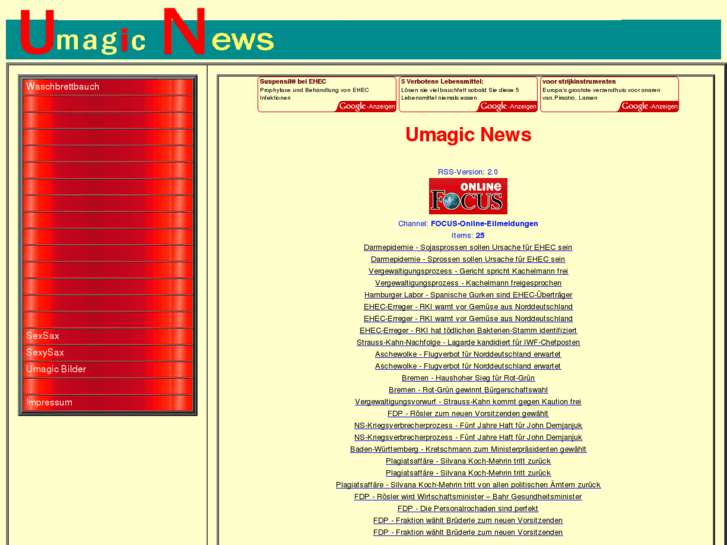727x545 pixels.
Task: Open 'Vergewaltigungsprozess - Kachelmann freigesprochen' link
Action: (468, 283)
